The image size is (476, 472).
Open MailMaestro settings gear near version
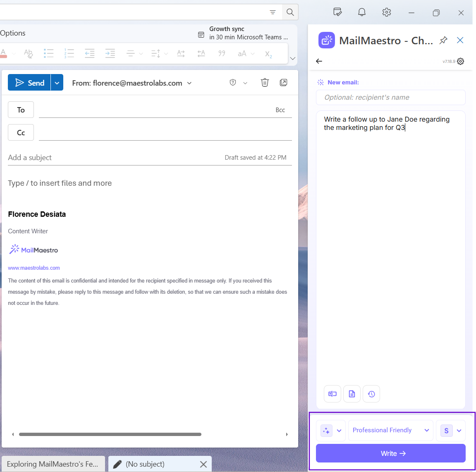[x=461, y=61]
